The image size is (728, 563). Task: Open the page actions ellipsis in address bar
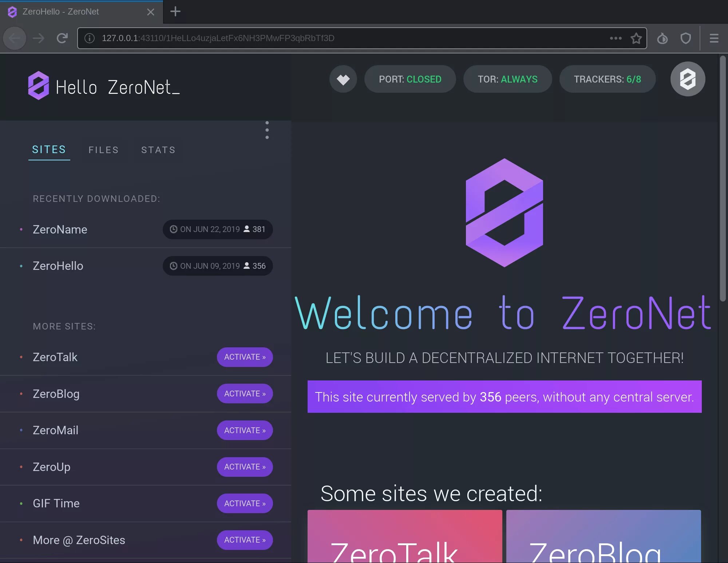coord(616,38)
